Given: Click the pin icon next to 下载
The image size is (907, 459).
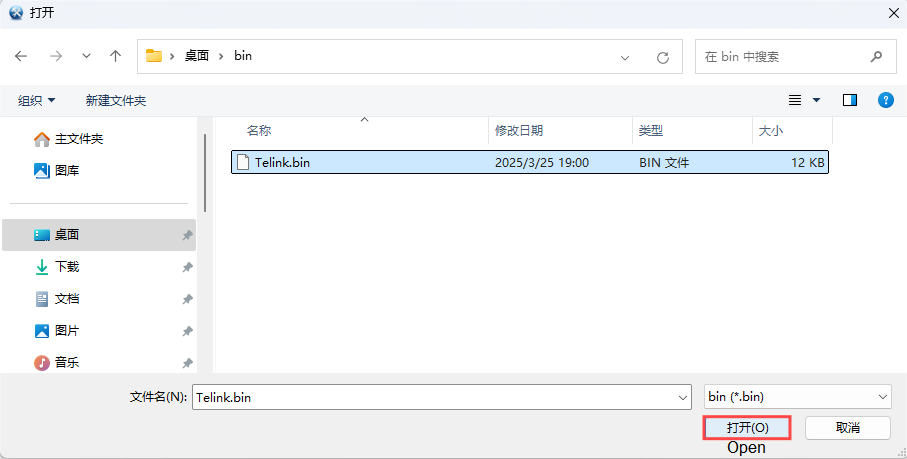Looking at the screenshot, I should tap(187, 268).
